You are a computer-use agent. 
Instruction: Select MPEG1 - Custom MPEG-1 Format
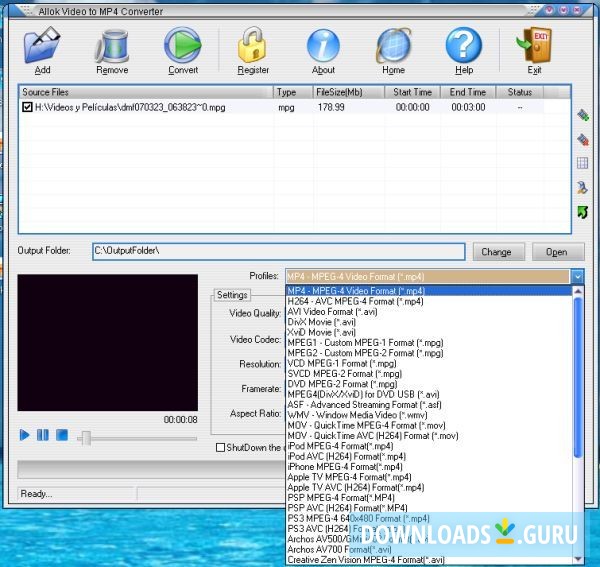coord(430,343)
